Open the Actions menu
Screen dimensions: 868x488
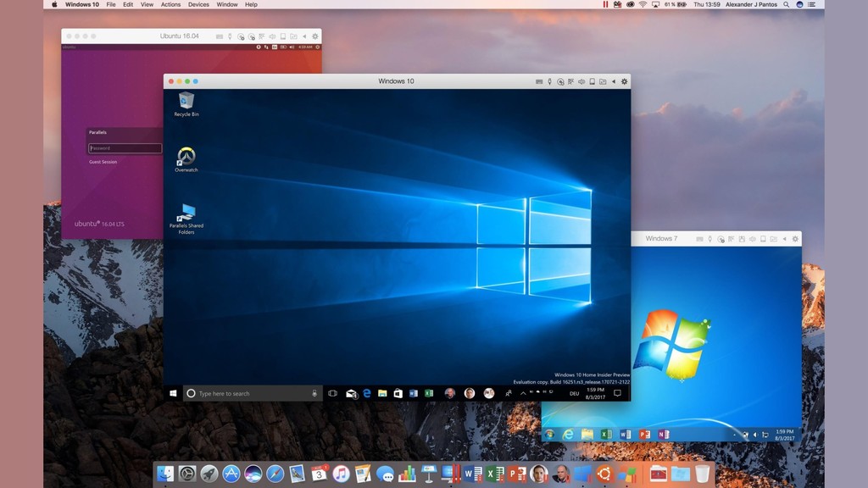point(170,4)
